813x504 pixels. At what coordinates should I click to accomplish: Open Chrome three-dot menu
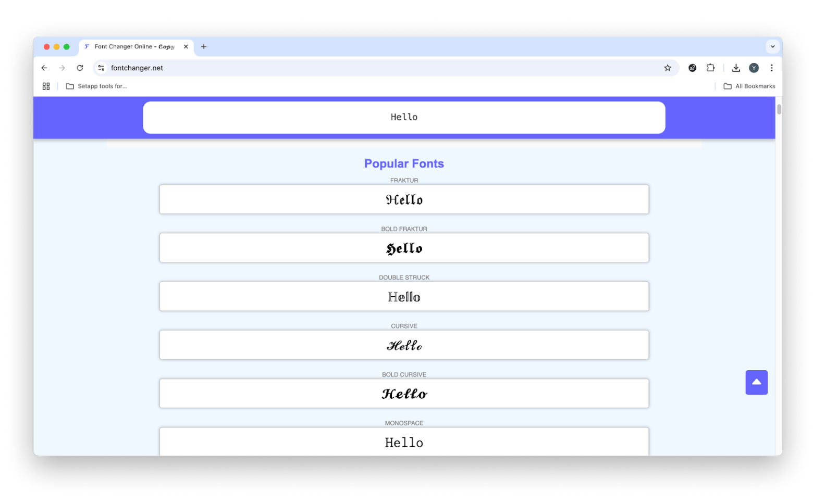pyautogui.click(x=772, y=68)
